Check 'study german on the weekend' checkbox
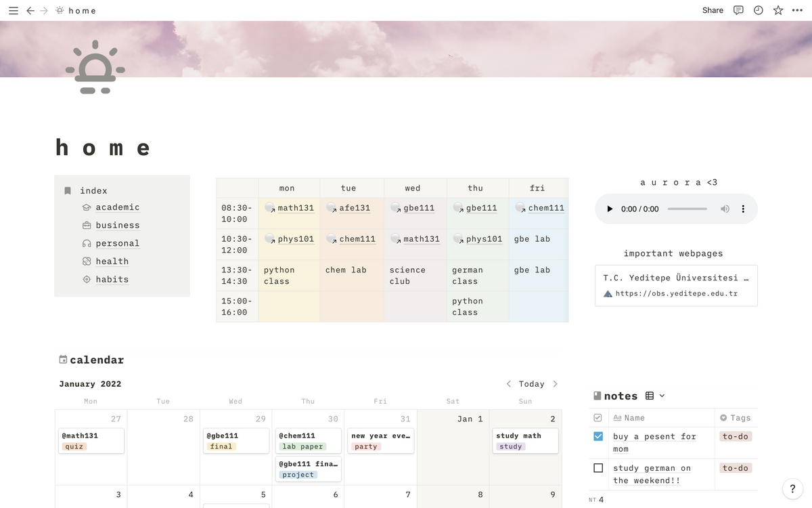The width and height of the screenshot is (812, 508). (598, 468)
